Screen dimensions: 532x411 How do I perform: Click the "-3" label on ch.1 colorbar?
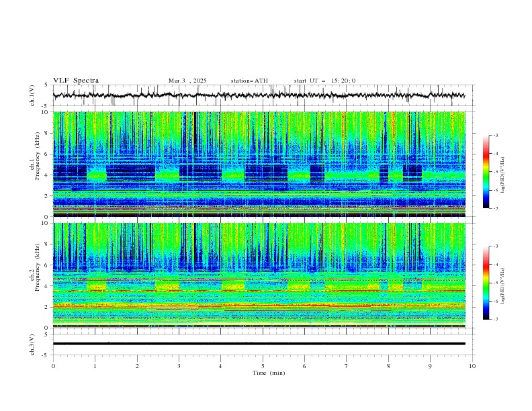click(x=496, y=135)
